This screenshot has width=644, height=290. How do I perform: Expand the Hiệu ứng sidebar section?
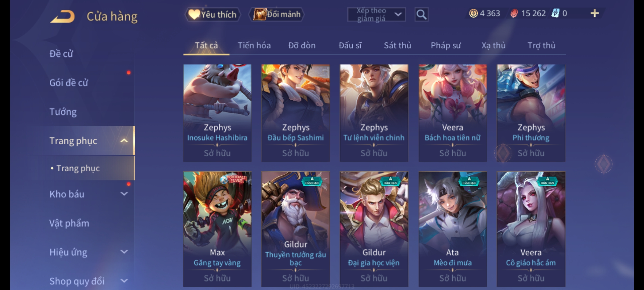(124, 252)
